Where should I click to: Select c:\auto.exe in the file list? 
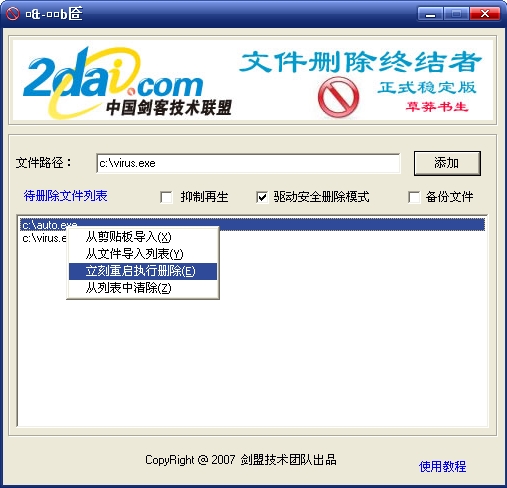252,225
